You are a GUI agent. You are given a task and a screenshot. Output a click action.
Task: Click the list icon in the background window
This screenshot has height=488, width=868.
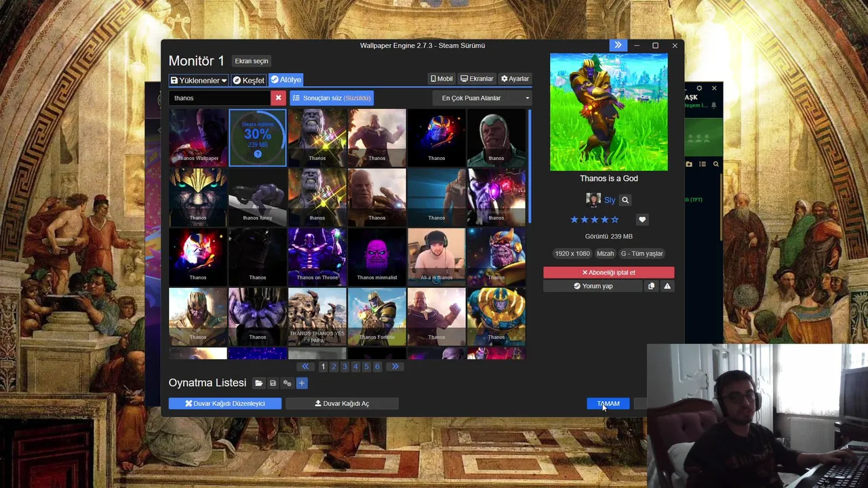[x=703, y=164]
